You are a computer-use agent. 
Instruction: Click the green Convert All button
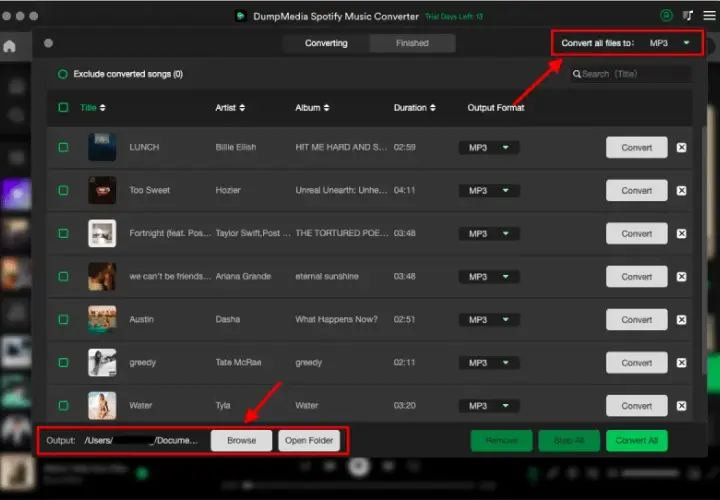[636, 440]
